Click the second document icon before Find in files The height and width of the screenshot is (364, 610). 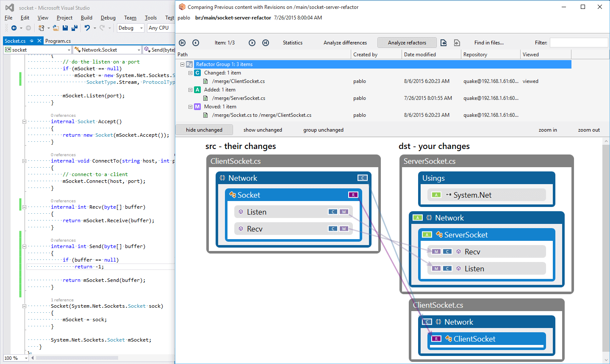(x=457, y=43)
